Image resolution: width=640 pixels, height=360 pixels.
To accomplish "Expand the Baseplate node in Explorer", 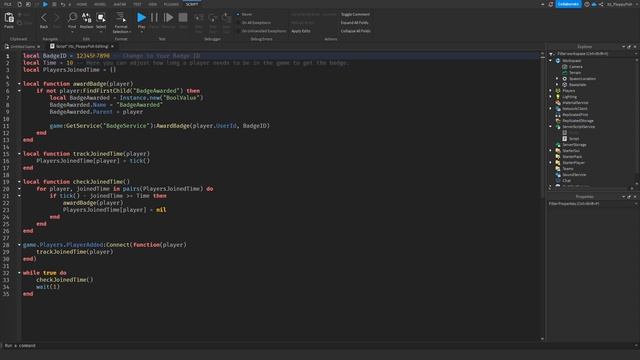I will point(557,84).
